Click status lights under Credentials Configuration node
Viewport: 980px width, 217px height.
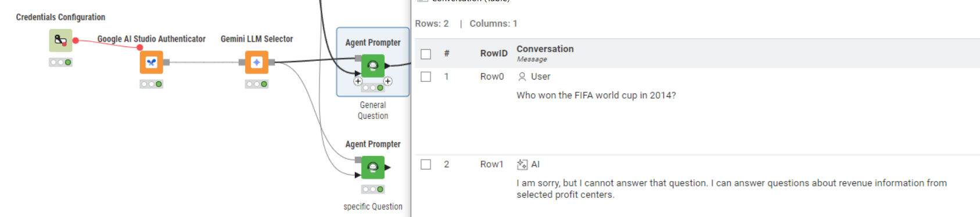click(x=60, y=62)
